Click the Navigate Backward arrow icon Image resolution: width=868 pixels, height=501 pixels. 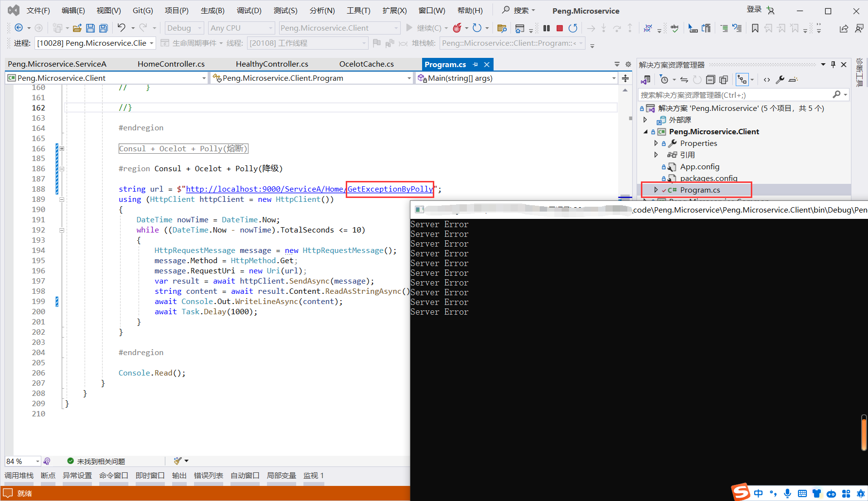pos(18,28)
